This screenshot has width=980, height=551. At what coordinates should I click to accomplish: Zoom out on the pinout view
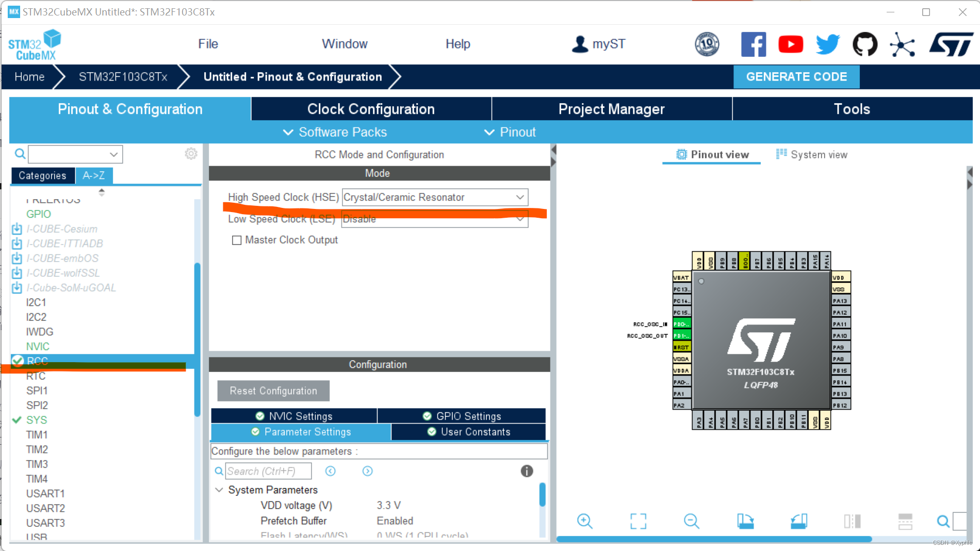point(692,521)
